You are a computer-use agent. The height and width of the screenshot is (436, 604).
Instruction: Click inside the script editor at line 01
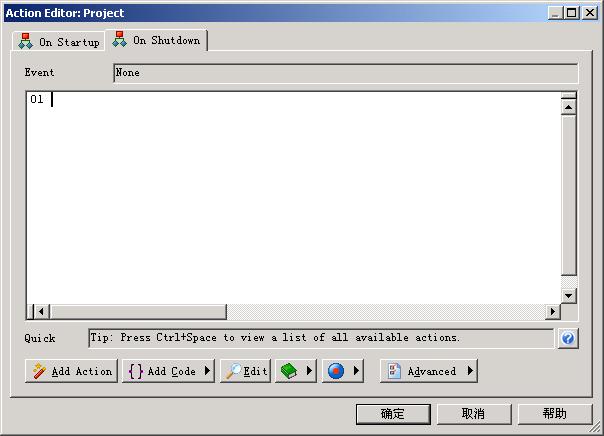click(x=293, y=99)
